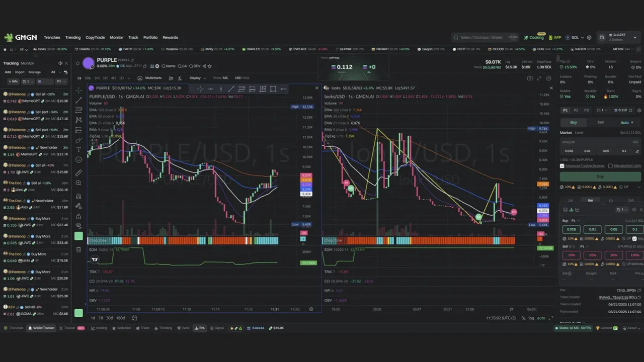
Task: Switch to the Sell tab
Action: (600, 122)
